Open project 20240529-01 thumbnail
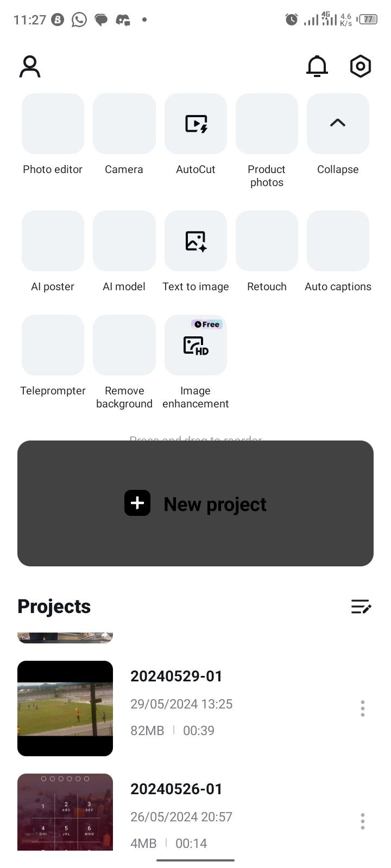Image resolution: width=391 pixels, height=868 pixels. [x=65, y=709]
